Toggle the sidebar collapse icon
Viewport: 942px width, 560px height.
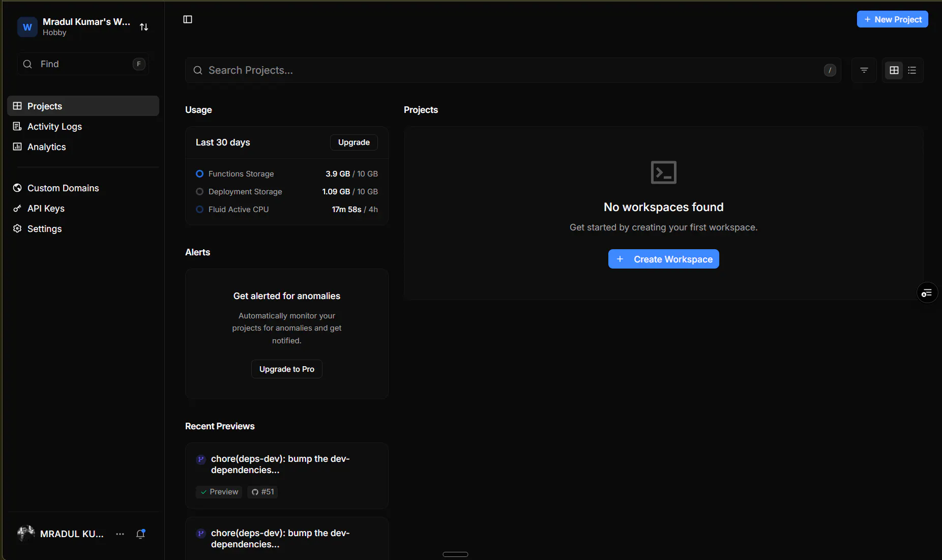pos(188,19)
